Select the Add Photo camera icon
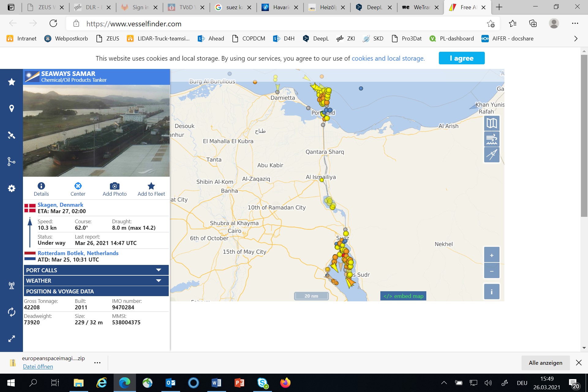Screen dimensions: 588x392 (x=115, y=186)
